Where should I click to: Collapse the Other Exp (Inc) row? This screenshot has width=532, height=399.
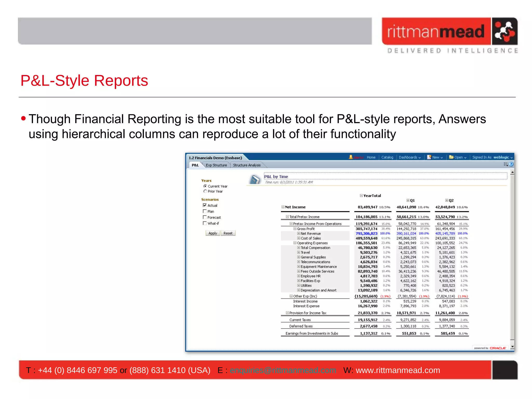[291, 296]
